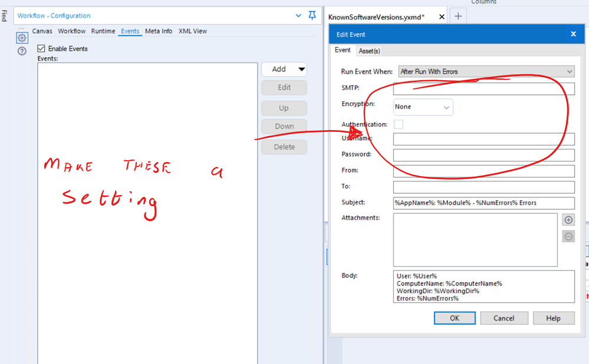Open the Add button dropdown arrow
Viewport: 589px width, 364px height.
[302, 69]
